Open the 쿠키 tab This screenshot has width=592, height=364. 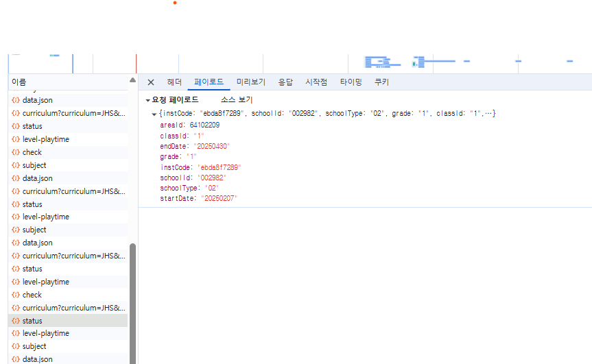point(381,82)
